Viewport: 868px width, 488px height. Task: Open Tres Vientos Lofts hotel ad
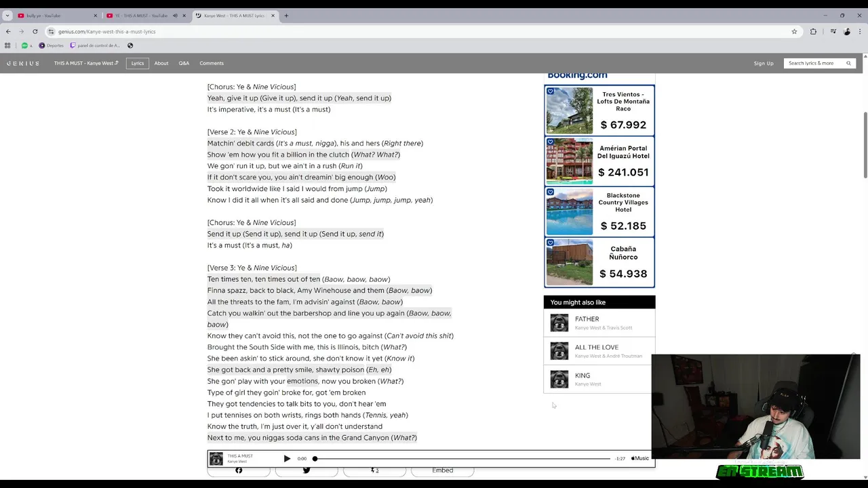click(599, 110)
